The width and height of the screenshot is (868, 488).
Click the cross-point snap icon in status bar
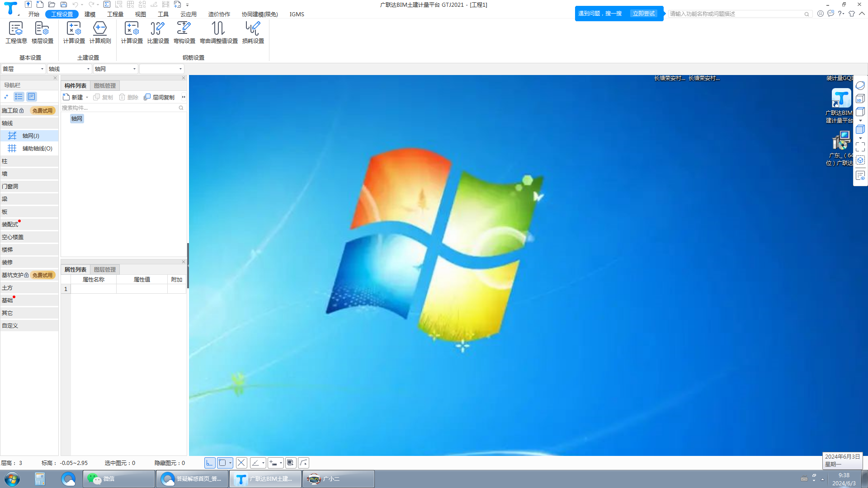241,463
